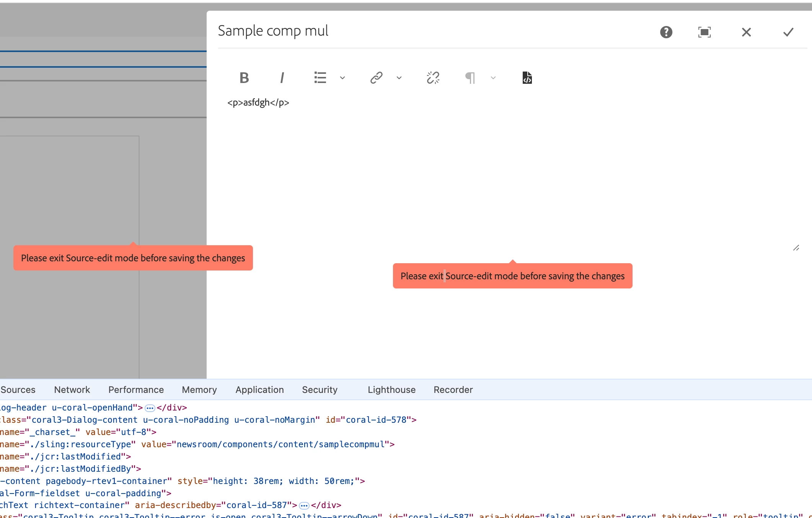The width and height of the screenshot is (812, 518).
Task: Click the unlink icon
Action: pos(433,78)
